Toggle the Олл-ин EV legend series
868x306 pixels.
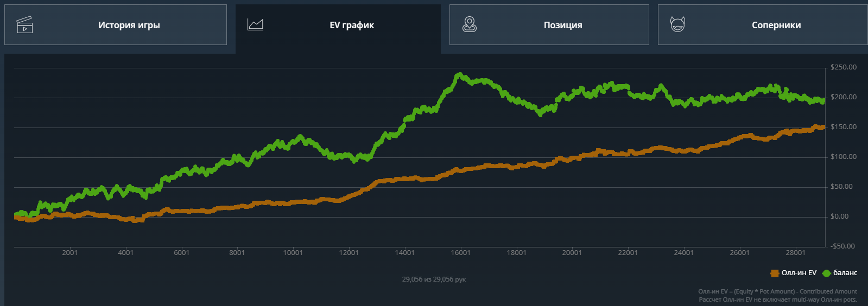[794, 273]
